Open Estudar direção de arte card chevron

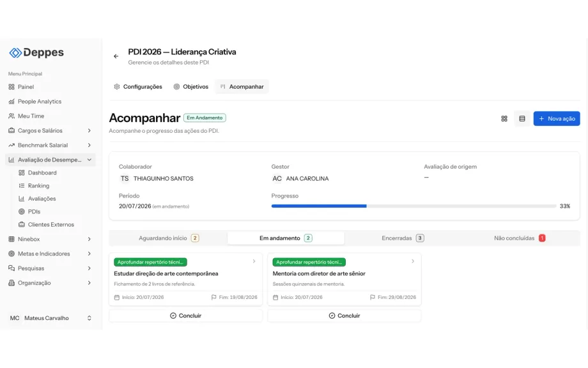[254, 261]
